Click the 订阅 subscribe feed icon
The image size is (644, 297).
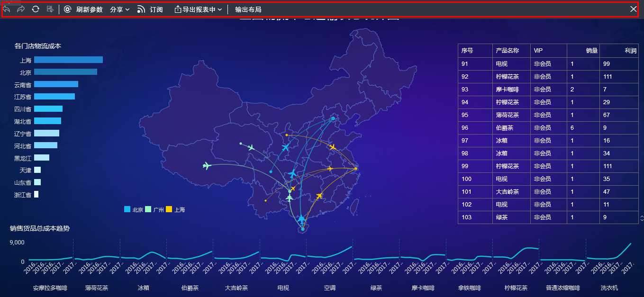tap(141, 9)
